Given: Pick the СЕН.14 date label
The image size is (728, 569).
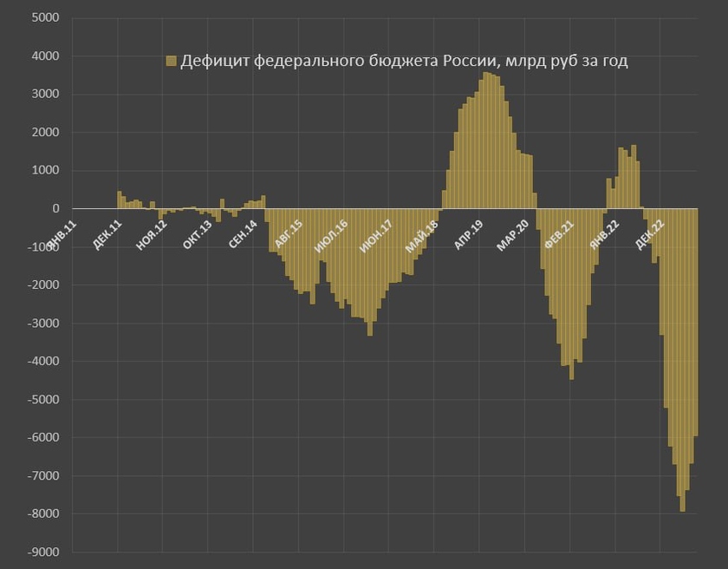Looking at the screenshot, I should (x=243, y=234).
